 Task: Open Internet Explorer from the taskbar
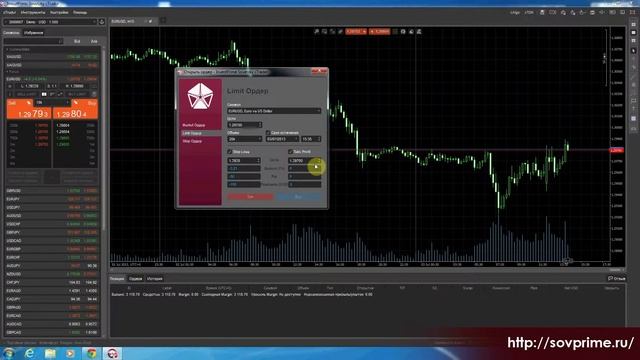[x=29, y=353]
